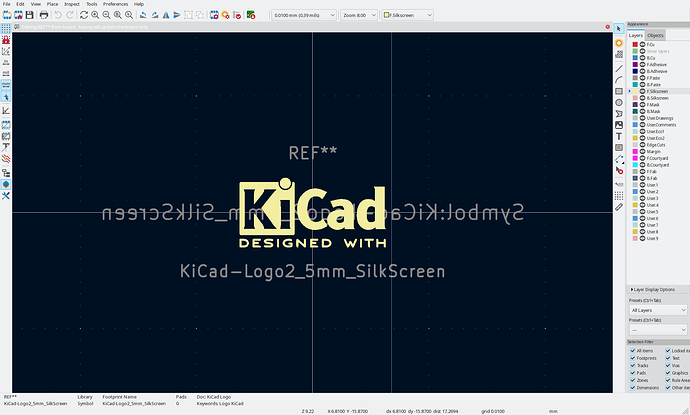
Task: Select the Draw Circle tool
Action: 619,103
